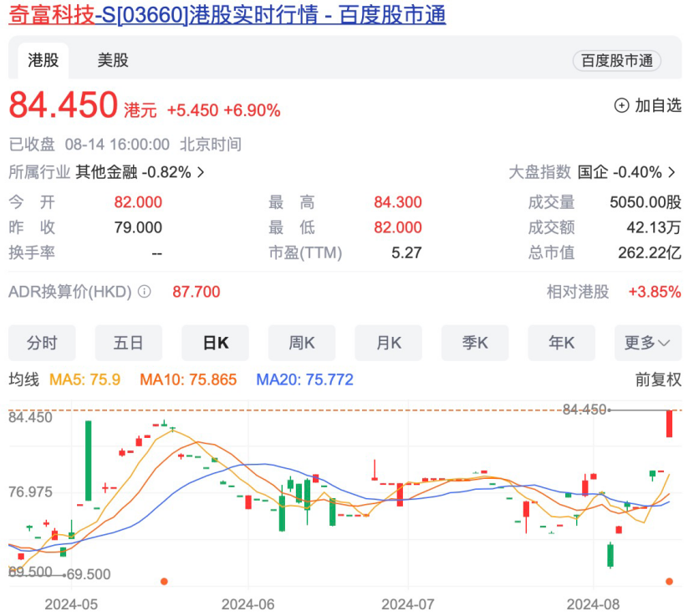The image size is (694, 616).
Task: Click the MA5 moving average label
Action: coord(85,379)
